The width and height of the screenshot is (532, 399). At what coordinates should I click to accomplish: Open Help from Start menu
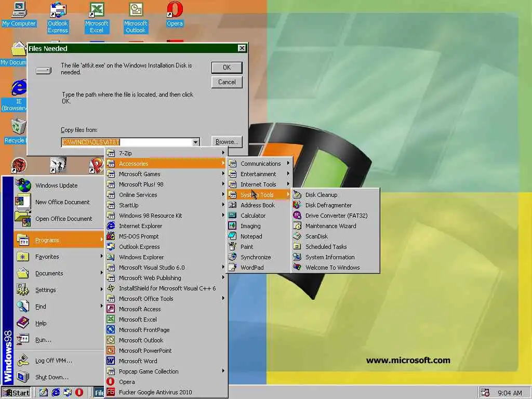(59, 323)
